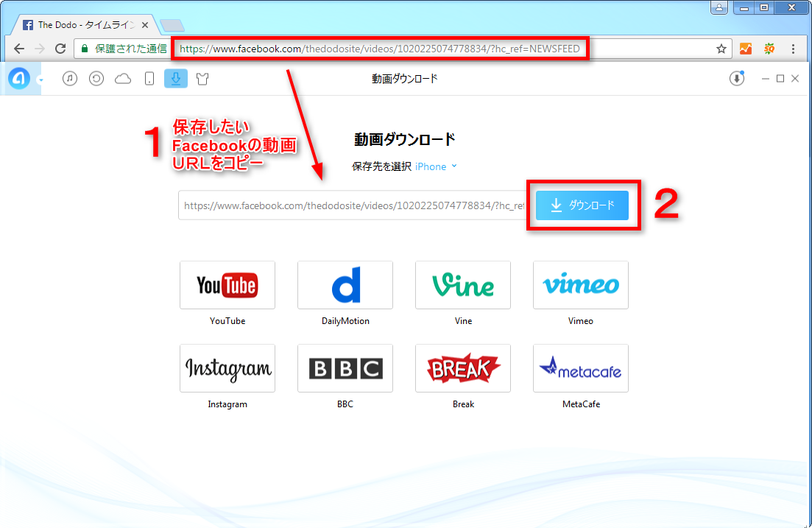This screenshot has height=528, width=812.
Task: Open a new browser tab
Action: click(172, 25)
